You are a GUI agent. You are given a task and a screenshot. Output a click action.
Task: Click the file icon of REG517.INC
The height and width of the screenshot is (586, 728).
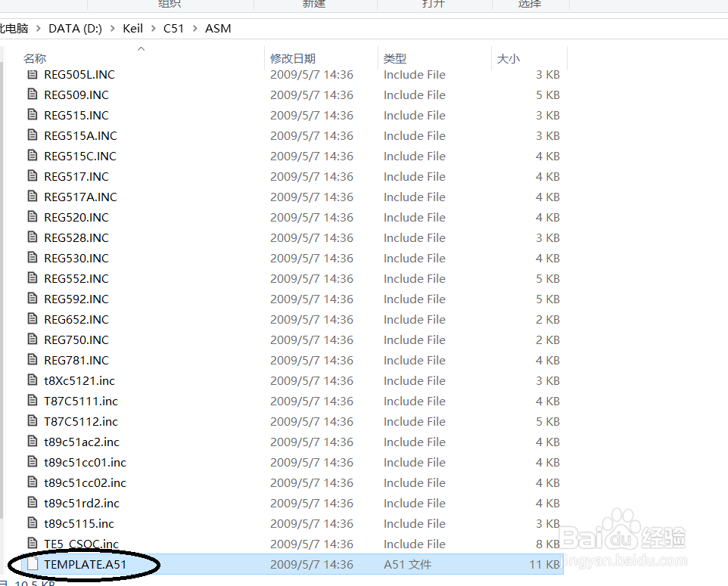coord(33,176)
